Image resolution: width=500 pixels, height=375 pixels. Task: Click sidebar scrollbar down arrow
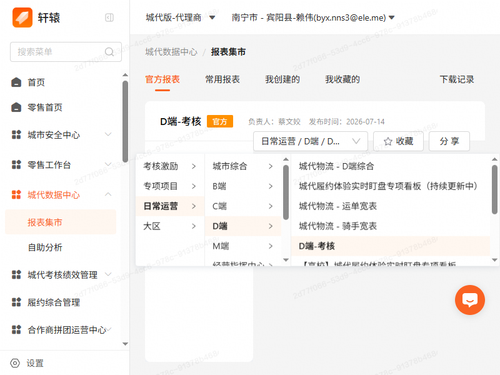pos(125,344)
